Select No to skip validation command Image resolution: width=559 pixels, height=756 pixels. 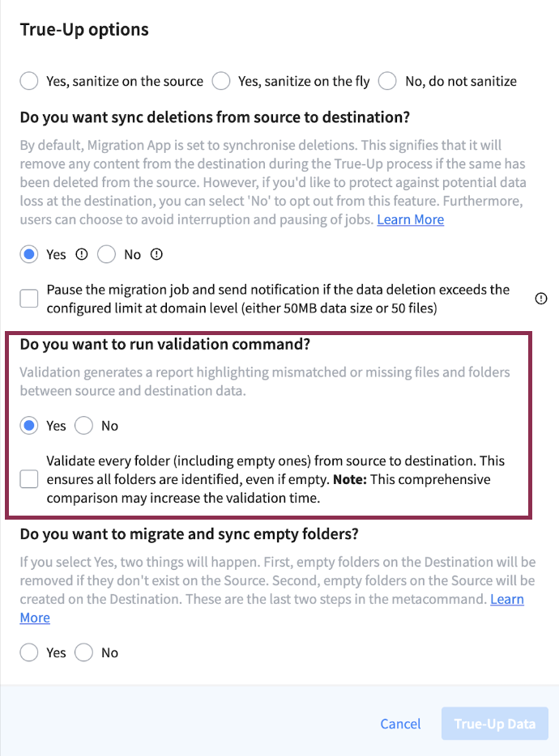click(83, 425)
